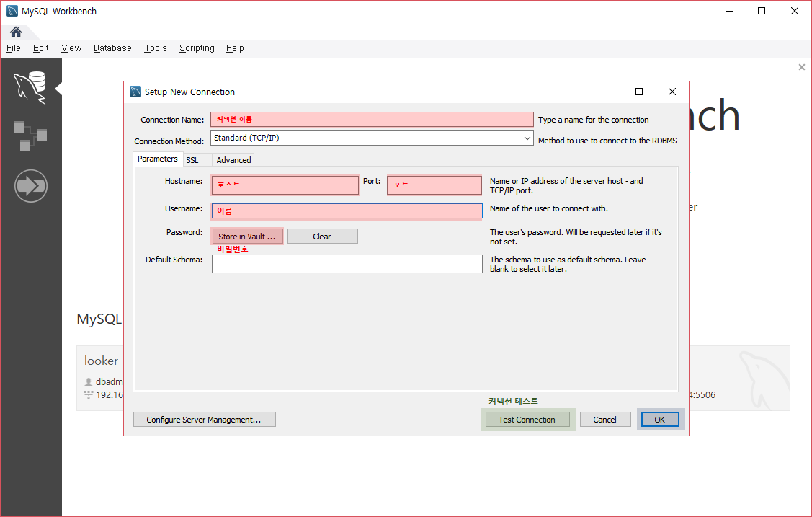Open the Home tab icon
This screenshot has width=812, height=517.
[16, 32]
